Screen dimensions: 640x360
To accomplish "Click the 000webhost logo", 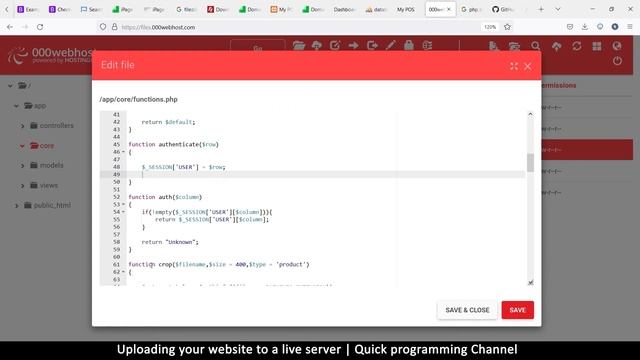I will tap(51, 55).
